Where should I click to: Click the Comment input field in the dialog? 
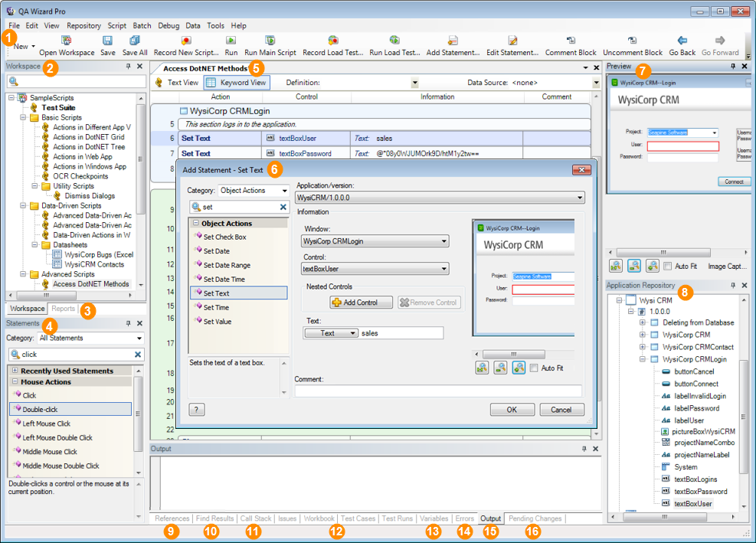click(x=437, y=391)
